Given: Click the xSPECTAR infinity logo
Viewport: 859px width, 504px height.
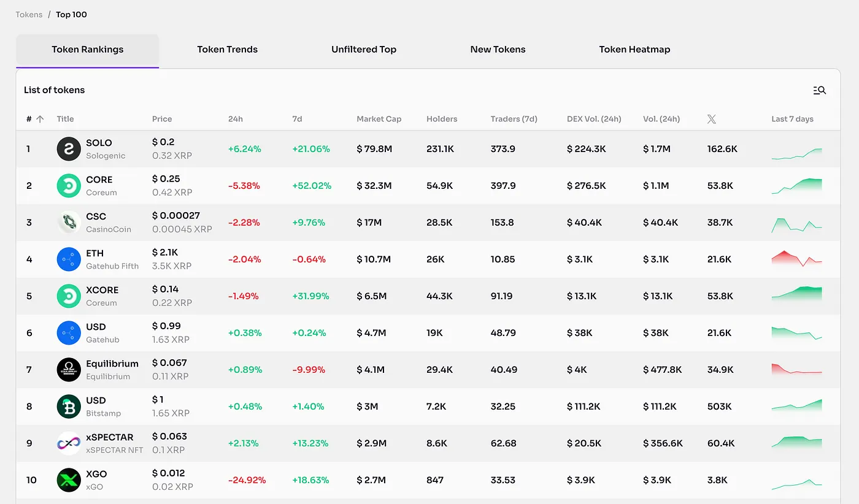Looking at the screenshot, I should 69,443.
